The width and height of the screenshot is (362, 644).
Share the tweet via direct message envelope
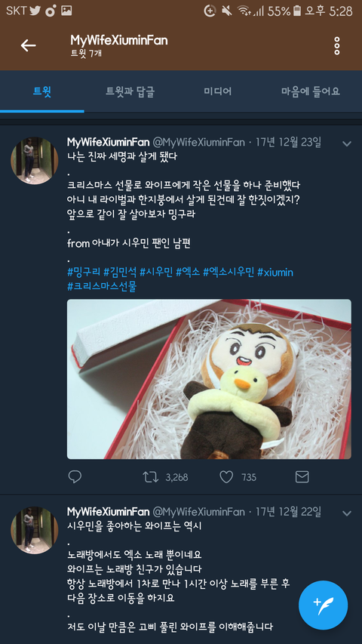click(302, 477)
